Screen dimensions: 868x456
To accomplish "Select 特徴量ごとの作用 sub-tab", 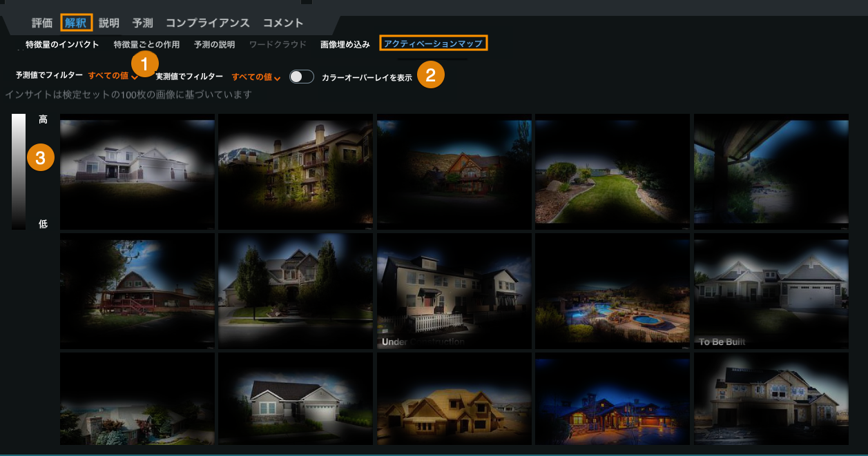I will 146,44.
